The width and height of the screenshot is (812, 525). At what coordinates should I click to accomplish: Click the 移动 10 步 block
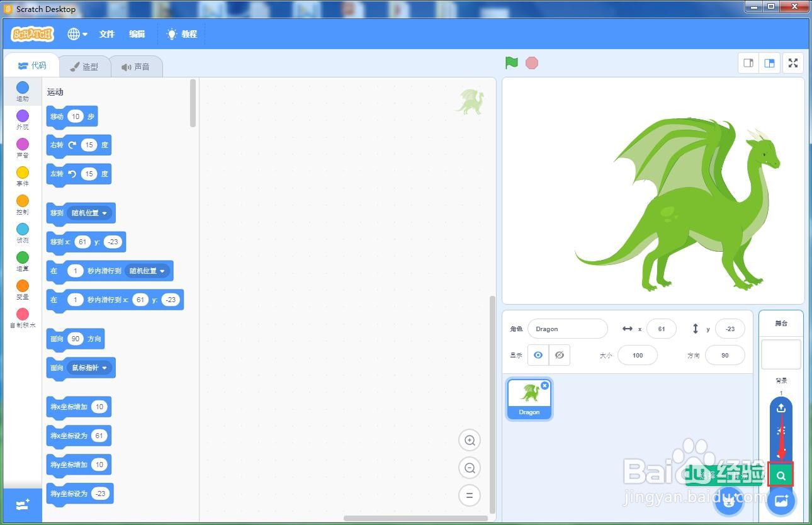[x=72, y=116]
